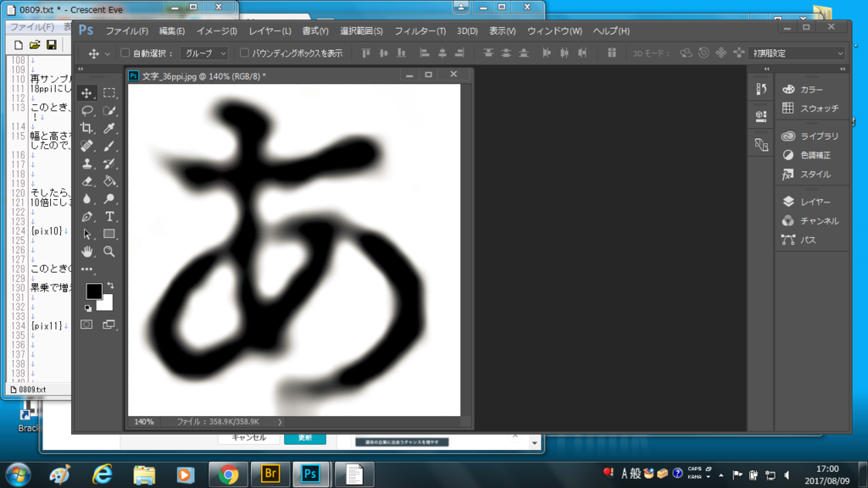Open the チャンネル panel

[x=811, y=221]
